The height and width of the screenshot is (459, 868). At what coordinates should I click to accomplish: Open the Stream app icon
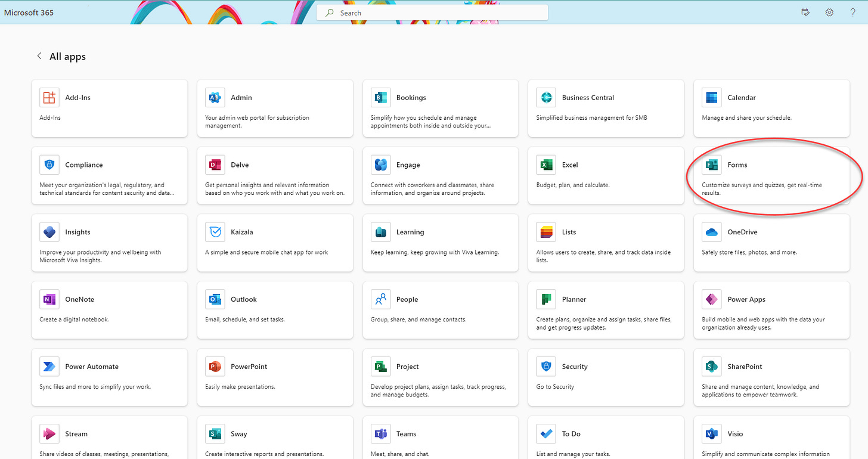point(49,434)
